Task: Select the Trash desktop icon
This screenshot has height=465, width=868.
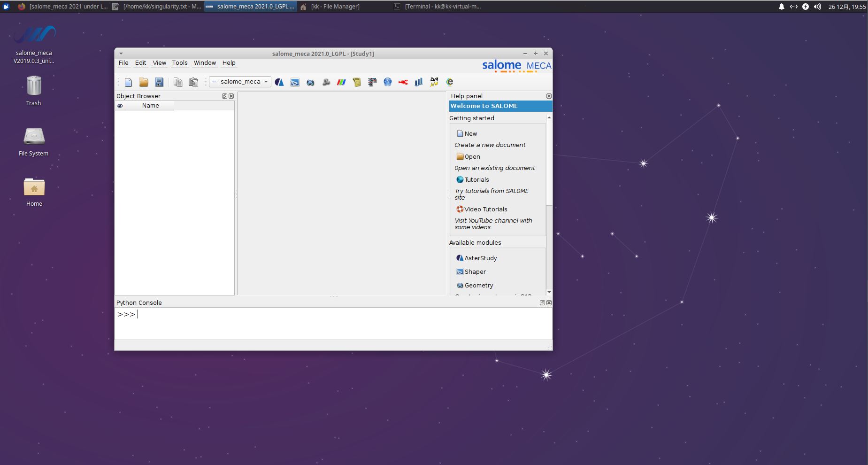Action: 34,91
